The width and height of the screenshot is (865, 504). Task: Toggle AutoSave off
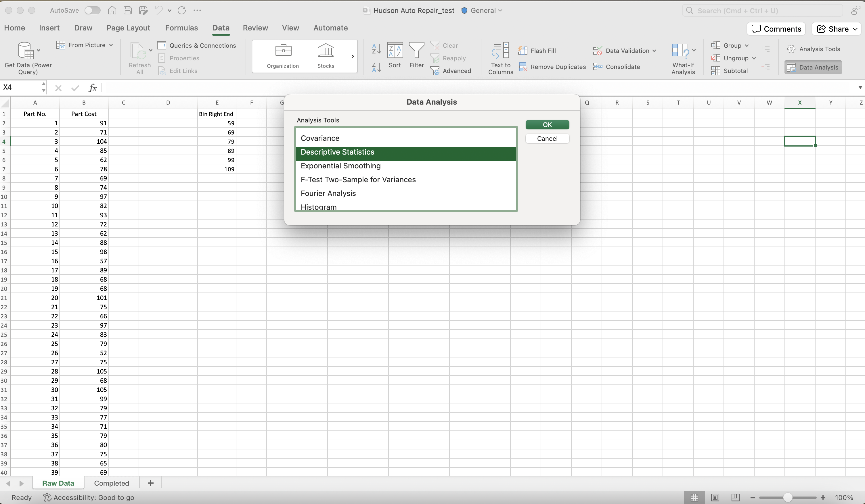92,10
